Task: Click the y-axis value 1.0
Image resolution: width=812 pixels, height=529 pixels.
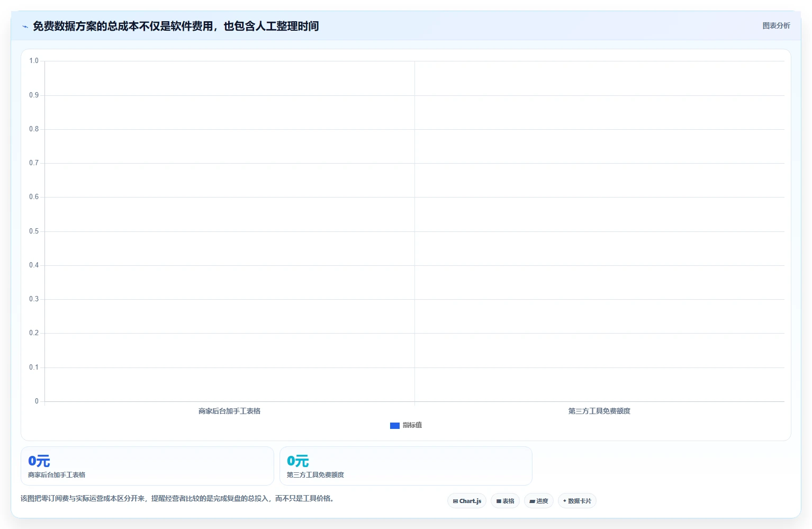Action: click(x=34, y=61)
